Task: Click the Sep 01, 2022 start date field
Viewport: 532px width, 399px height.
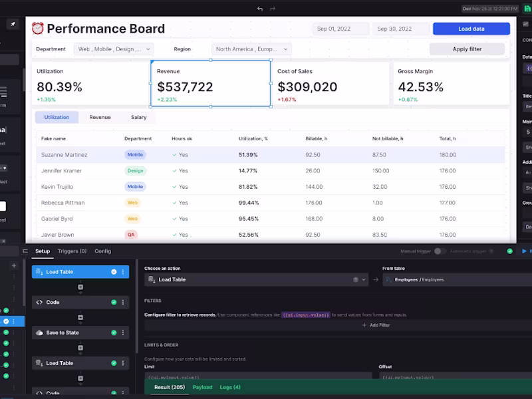Action: pyautogui.click(x=340, y=29)
